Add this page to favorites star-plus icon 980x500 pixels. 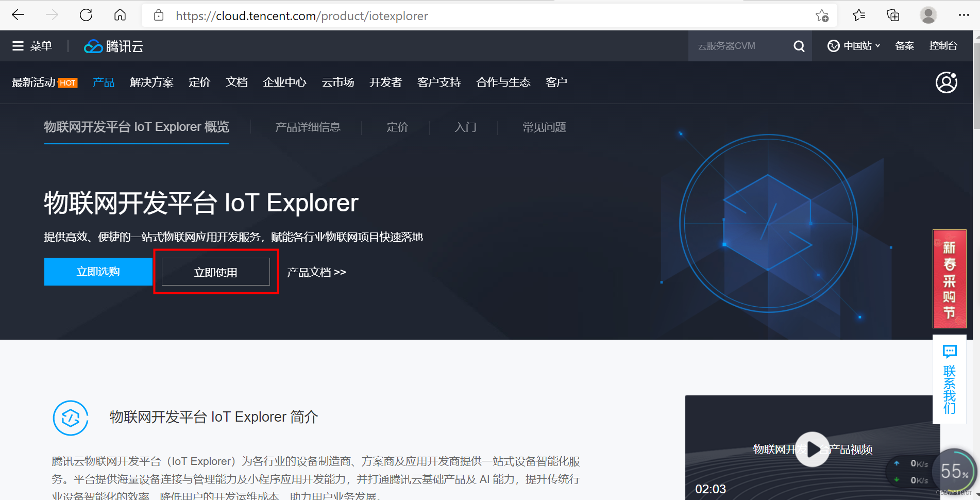coord(822,15)
